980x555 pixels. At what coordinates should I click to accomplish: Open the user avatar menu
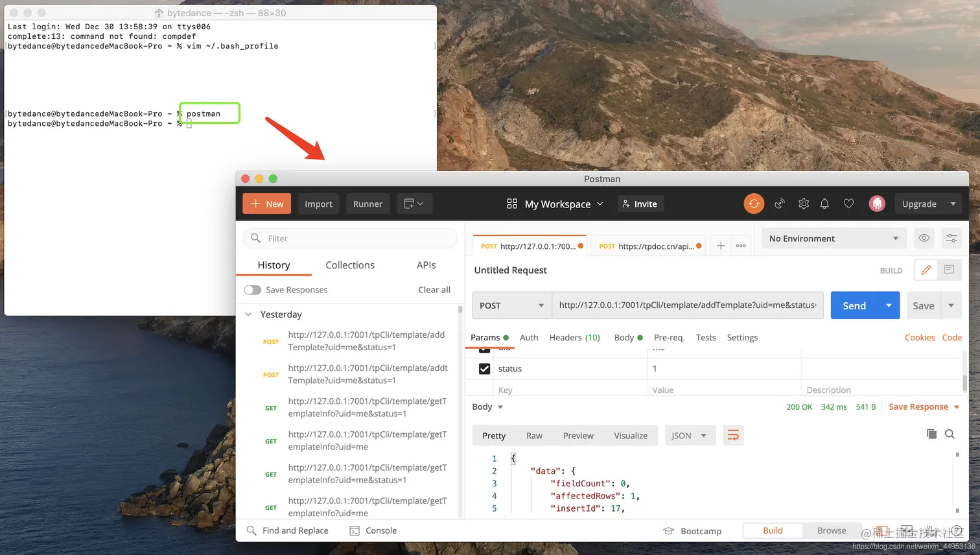(x=877, y=204)
